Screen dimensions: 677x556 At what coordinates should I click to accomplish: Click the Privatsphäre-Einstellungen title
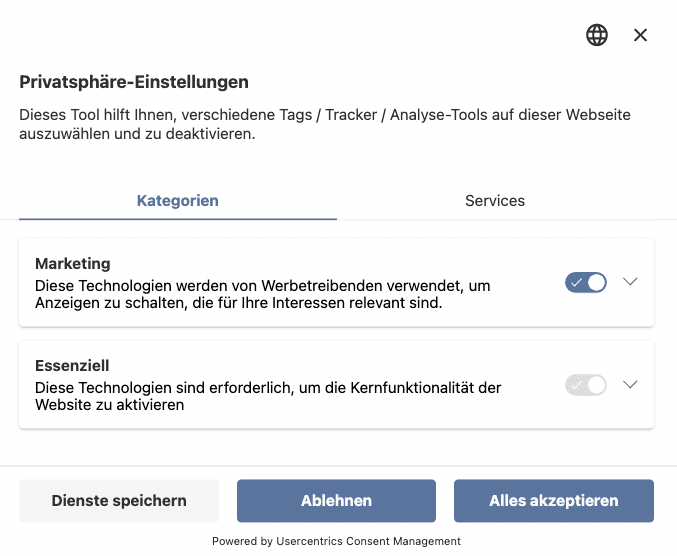coord(134,82)
